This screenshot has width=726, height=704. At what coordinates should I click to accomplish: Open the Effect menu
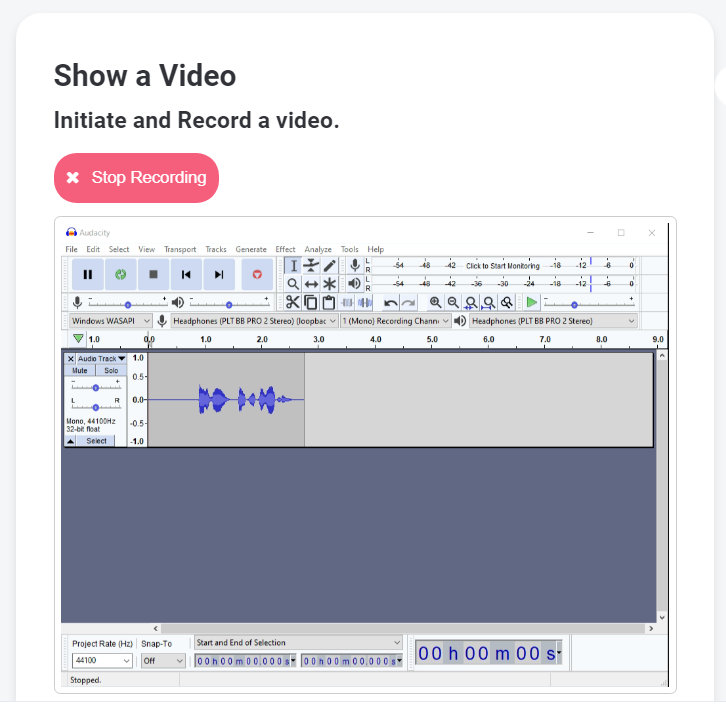coord(285,249)
